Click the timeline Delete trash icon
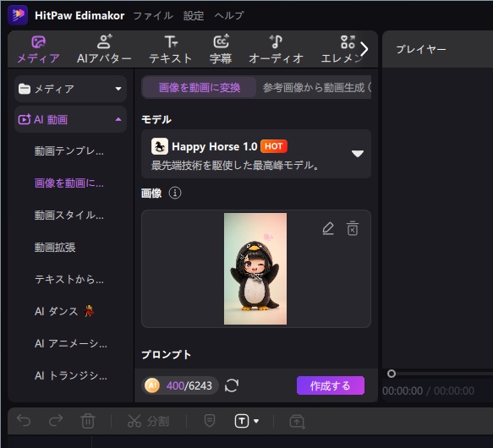Screen dimensions: 493x448 click(88, 421)
